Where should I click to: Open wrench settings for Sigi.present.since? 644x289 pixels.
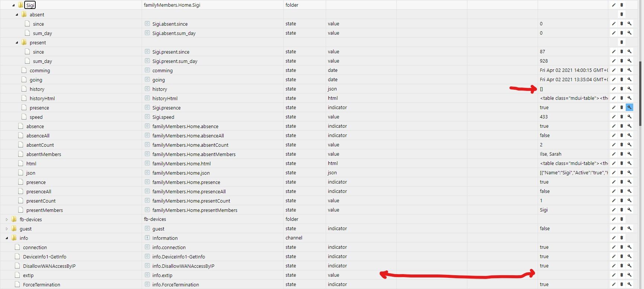(x=629, y=52)
